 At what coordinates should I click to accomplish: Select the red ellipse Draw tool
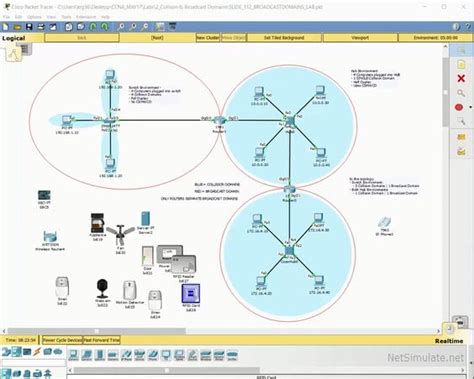459,107
